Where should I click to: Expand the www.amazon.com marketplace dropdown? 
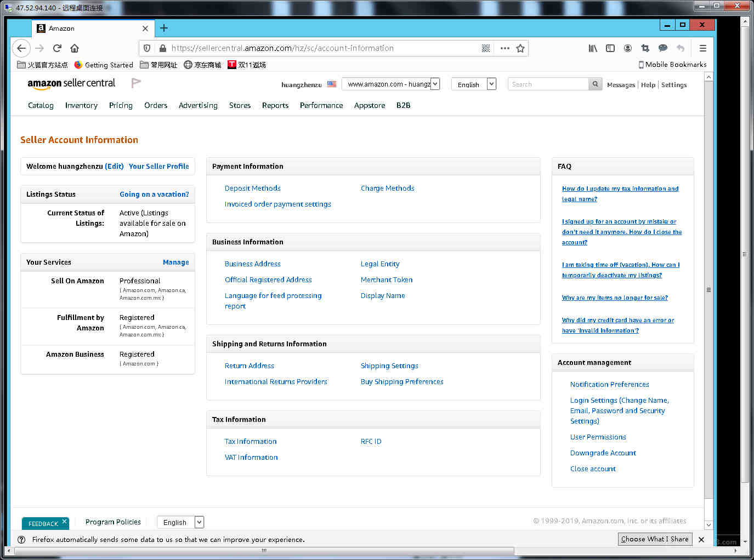(391, 84)
